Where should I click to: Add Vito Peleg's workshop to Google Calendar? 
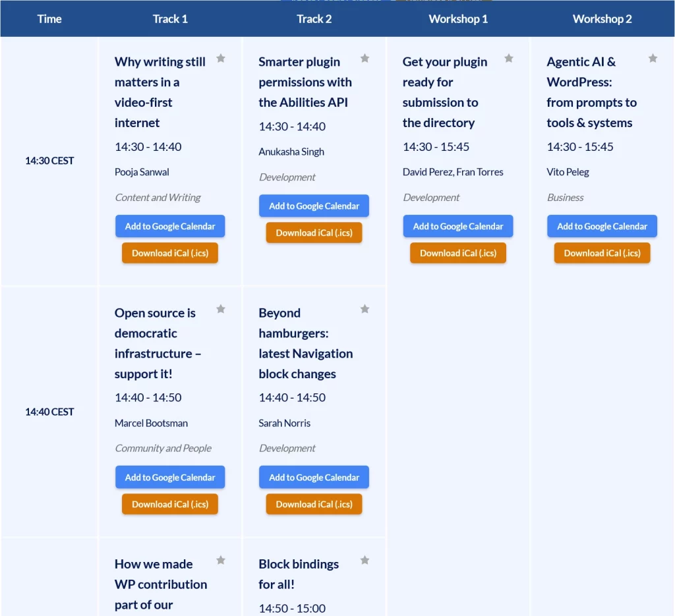[x=602, y=226]
